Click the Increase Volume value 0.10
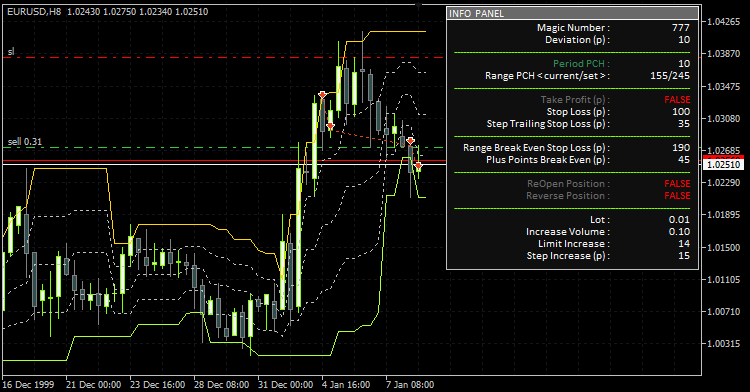 [679, 232]
